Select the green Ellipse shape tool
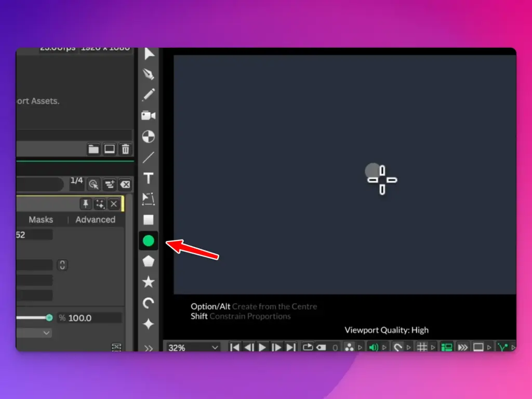Screen dimensions: 532x399 148,241
